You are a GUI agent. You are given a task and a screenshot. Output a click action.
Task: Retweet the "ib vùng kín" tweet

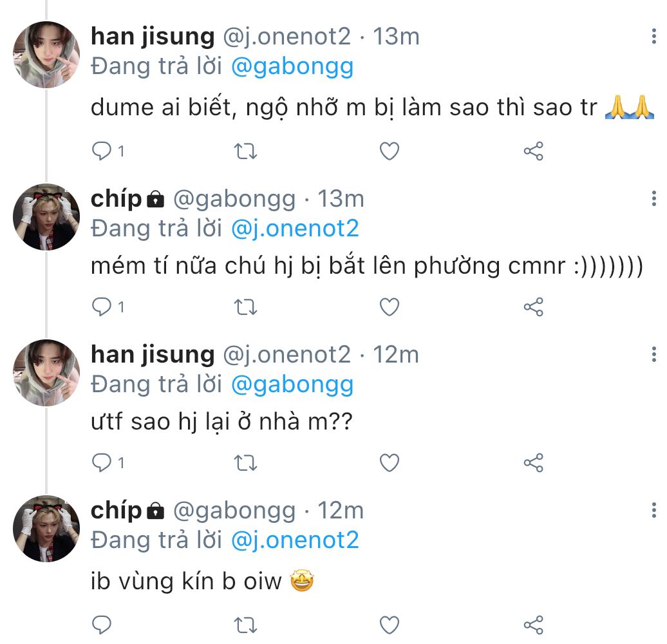point(245,624)
